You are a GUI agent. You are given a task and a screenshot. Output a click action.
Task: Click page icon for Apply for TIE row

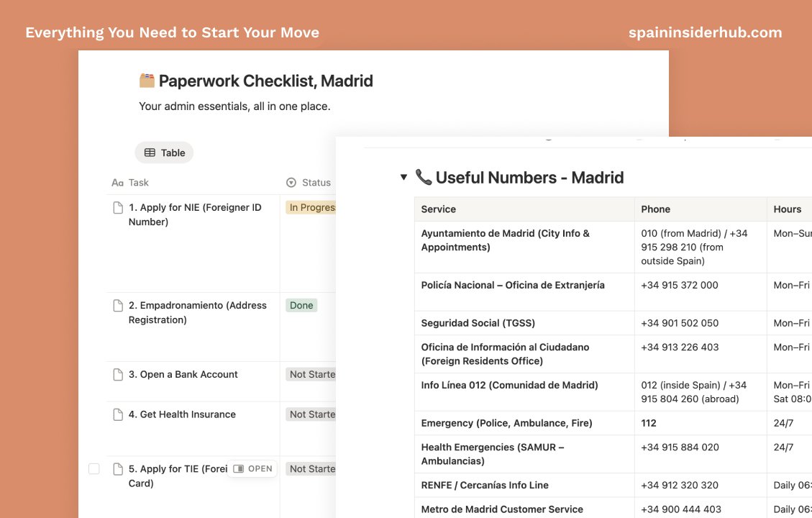[118, 469]
